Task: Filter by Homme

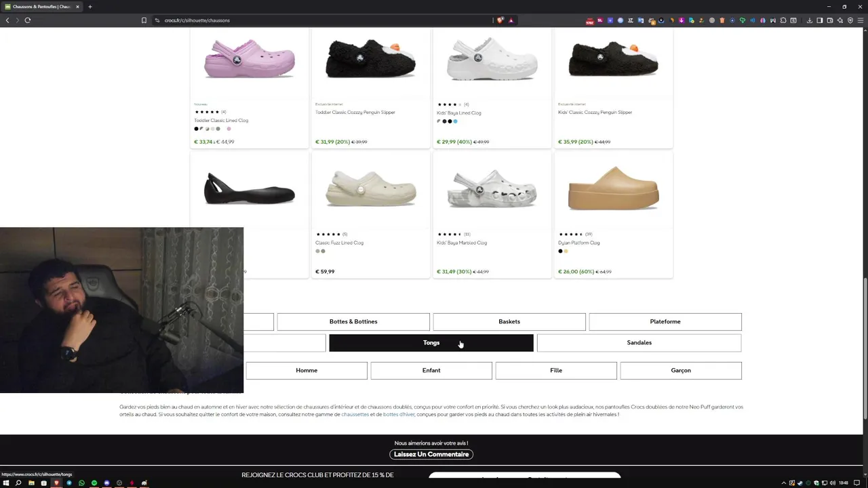Action: tap(307, 371)
